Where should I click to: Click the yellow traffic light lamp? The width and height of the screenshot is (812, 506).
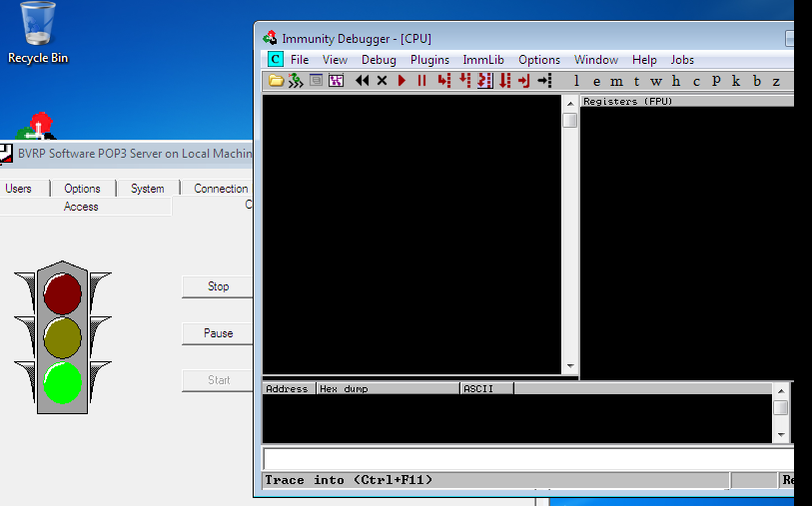click(63, 338)
